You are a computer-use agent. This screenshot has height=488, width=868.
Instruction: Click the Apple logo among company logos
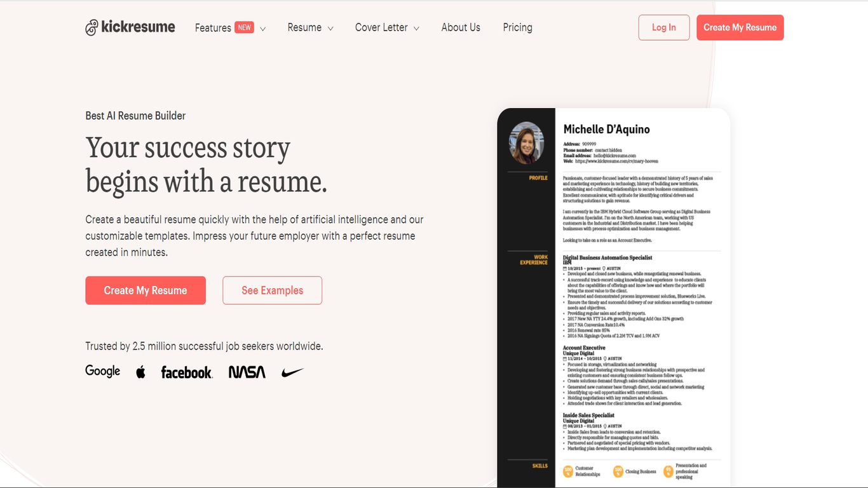[140, 370]
